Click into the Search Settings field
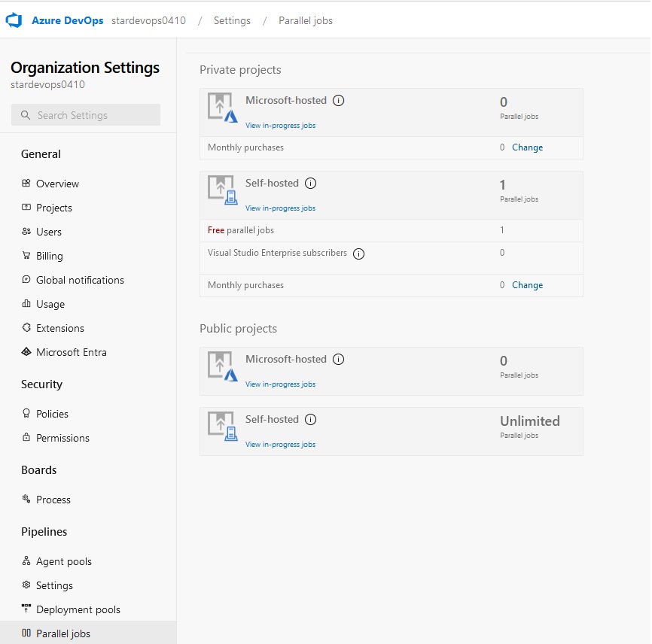This screenshot has height=644, width=652. (x=86, y=115)
